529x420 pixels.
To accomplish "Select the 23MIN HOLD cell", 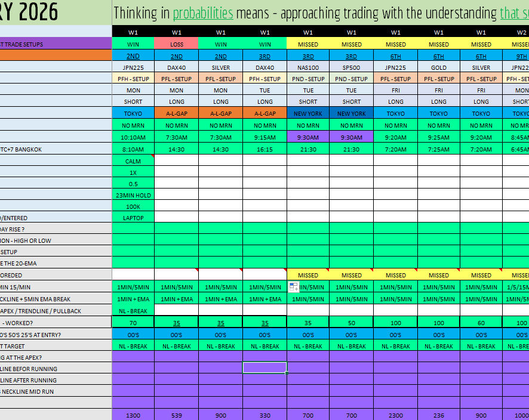I will (x=133, y=195).
